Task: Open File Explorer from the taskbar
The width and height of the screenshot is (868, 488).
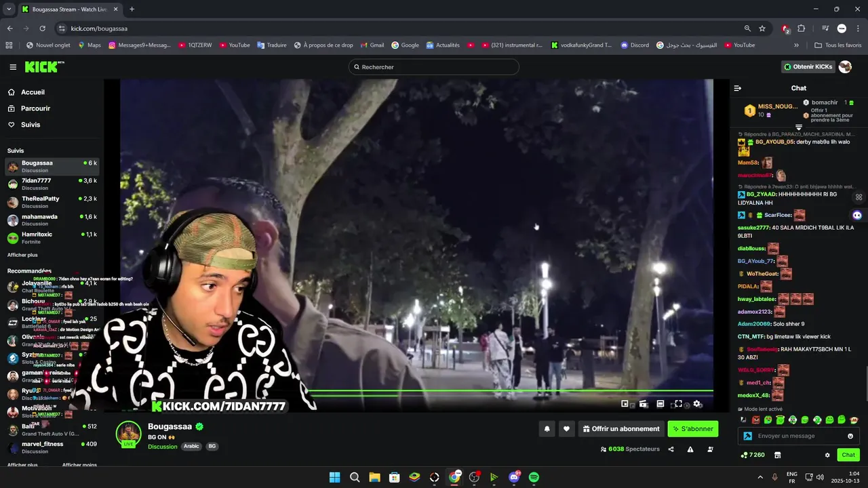Action: coord(374,477)
